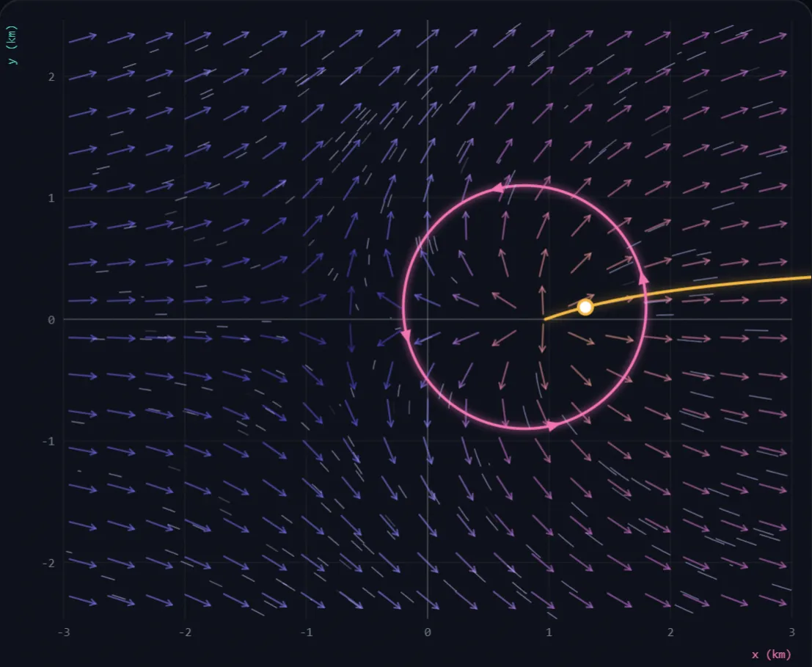Screen dimensions: 812x667
Task: Click the y-axis tick label "0"
Action: (x=51, y=320)
